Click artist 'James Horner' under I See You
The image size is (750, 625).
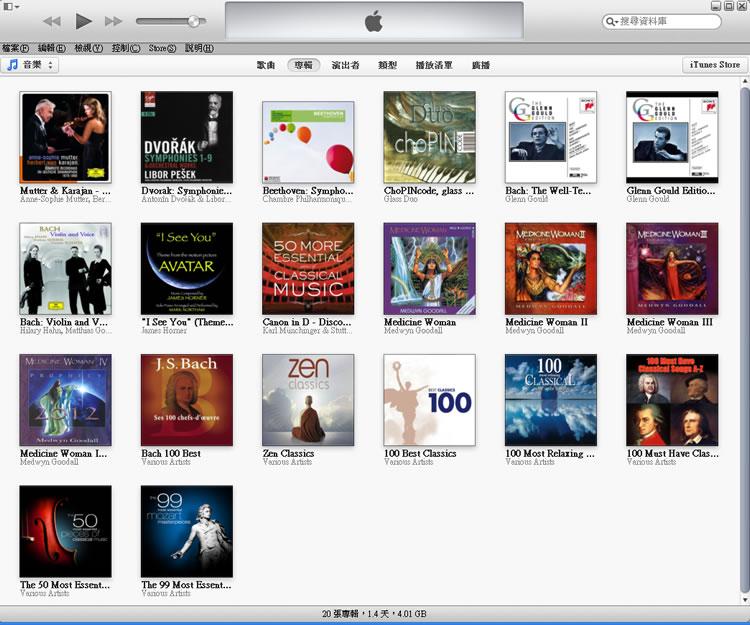click(164, 330)
